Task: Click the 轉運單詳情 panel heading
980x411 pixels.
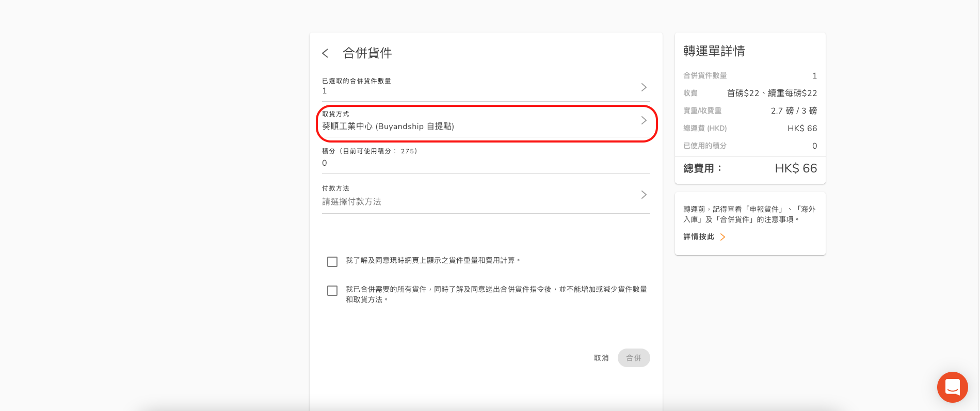Action: [x=714, y=51]
